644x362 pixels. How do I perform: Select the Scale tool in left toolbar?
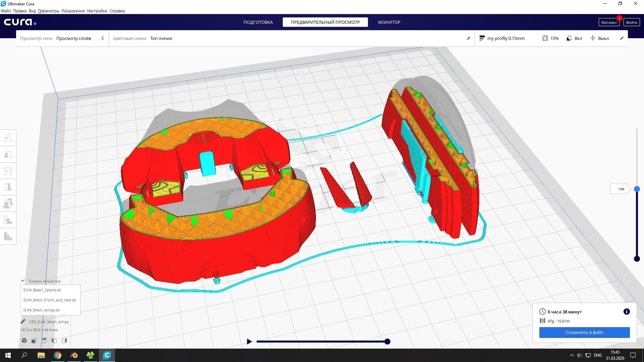tap(8, 154)
